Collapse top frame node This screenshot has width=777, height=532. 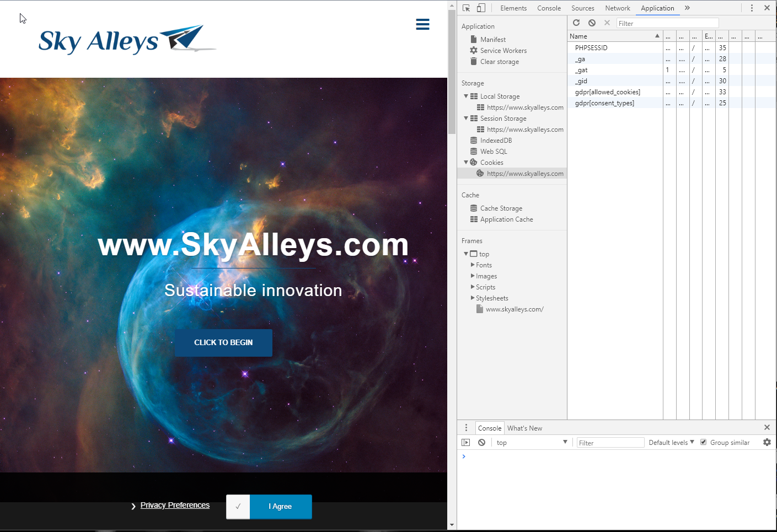tap(466, 254)
